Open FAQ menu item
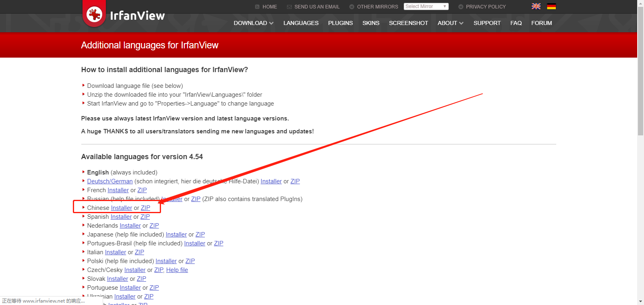Viewport: 644px width, 305px height. 516,23
